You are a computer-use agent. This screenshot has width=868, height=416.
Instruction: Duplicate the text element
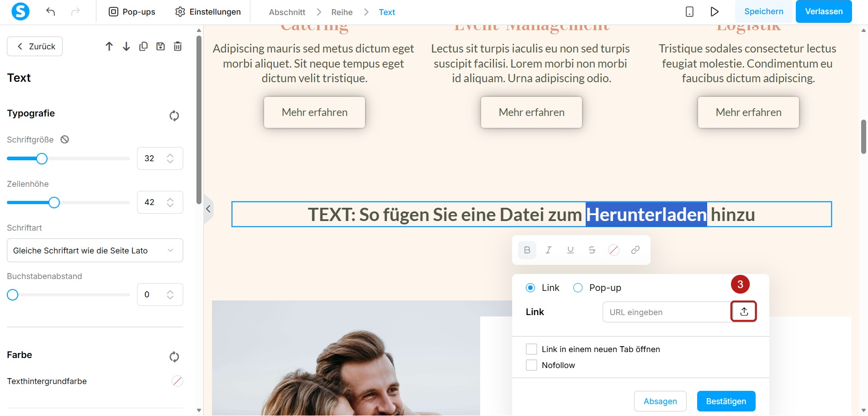click(143, 47)
